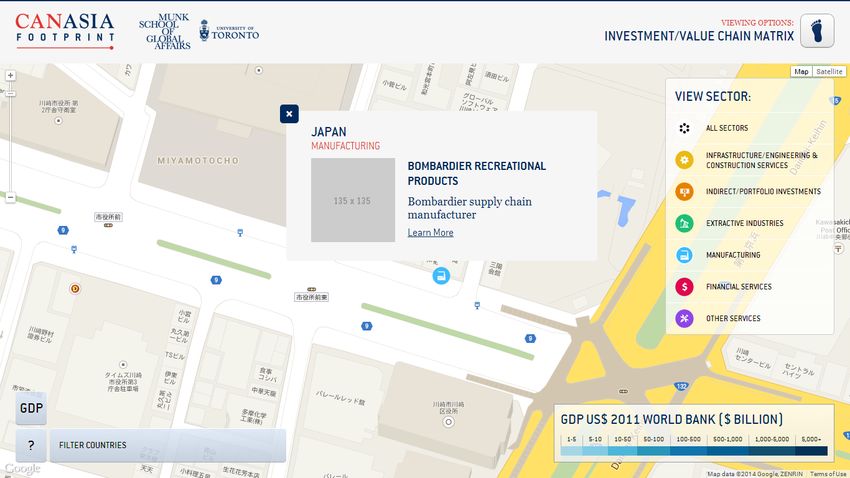Click the orange D marker on map
Screen dimensions: 850x478
click(x=75, y=288)
